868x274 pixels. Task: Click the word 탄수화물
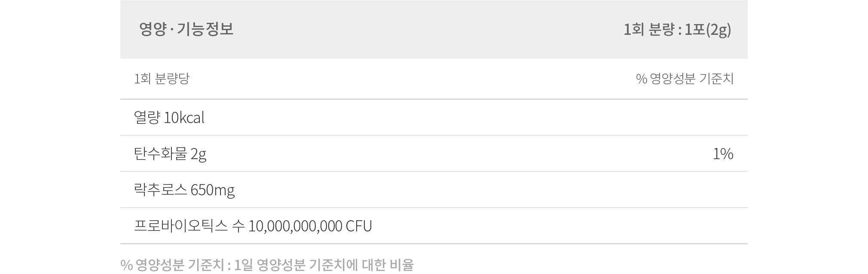pos(160,154)
